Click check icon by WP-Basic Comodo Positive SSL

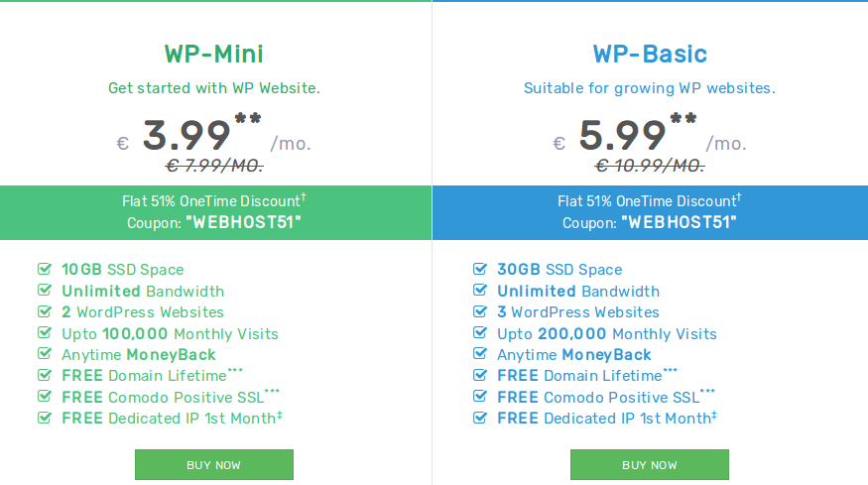click(480, 397)
